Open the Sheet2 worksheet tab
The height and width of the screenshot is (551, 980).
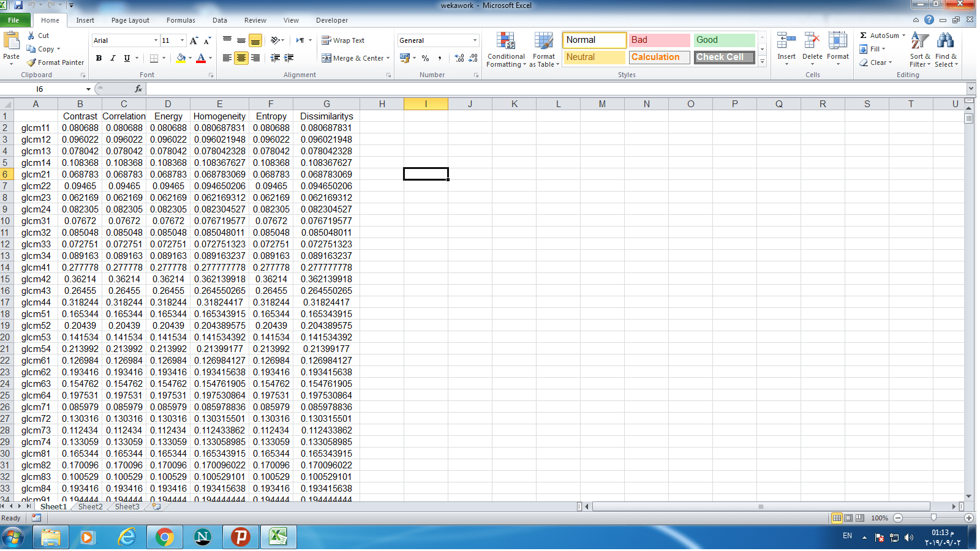[x=90, y=507]
